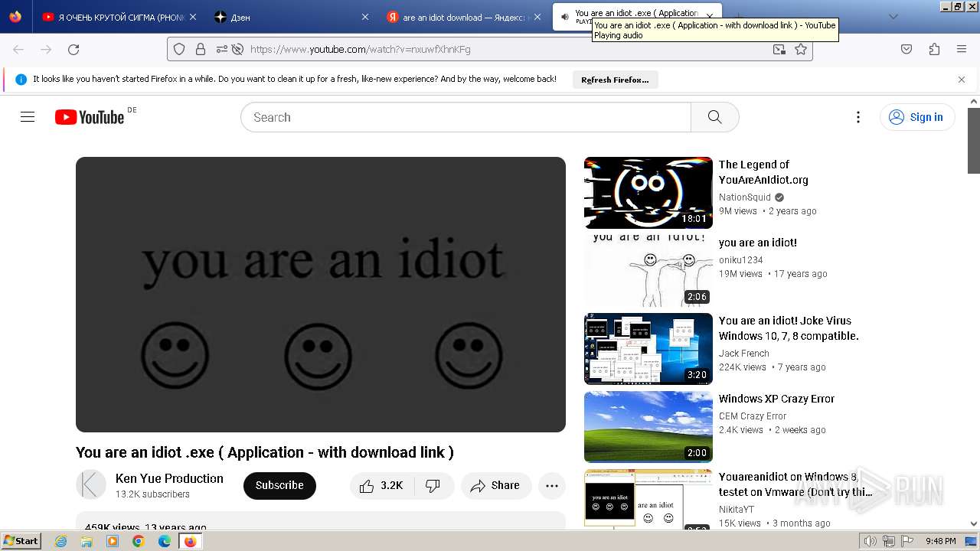Click the 9:48 PM clock

point(940,541)
